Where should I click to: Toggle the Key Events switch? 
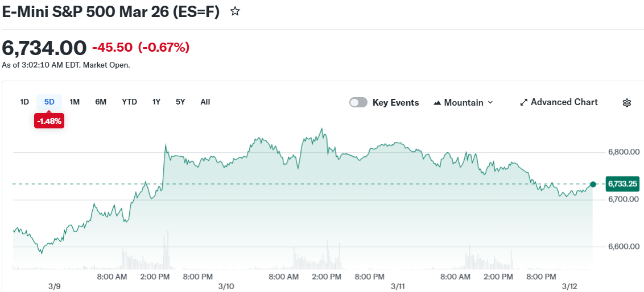[358, 103]
